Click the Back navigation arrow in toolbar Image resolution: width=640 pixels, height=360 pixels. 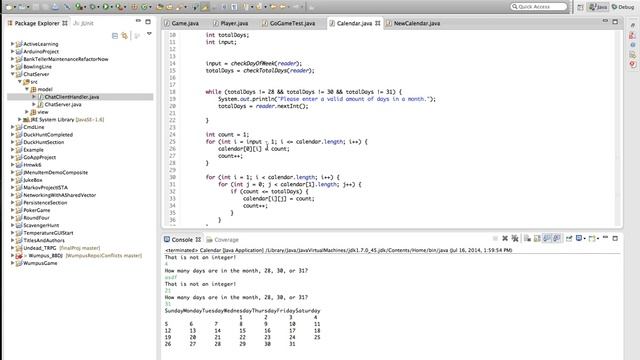pos(282,7)
